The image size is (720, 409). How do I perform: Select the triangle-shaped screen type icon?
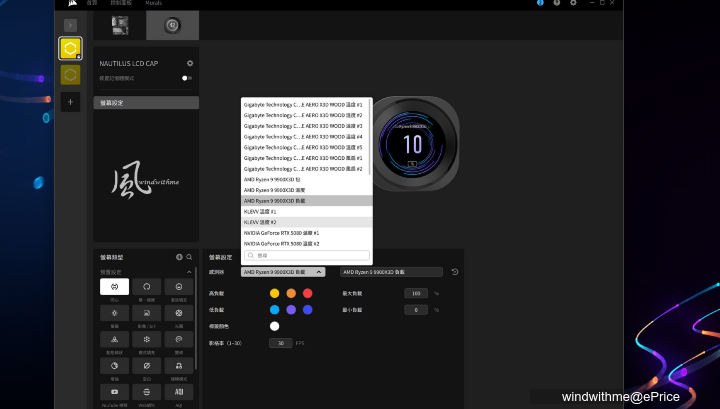[114, 339]
